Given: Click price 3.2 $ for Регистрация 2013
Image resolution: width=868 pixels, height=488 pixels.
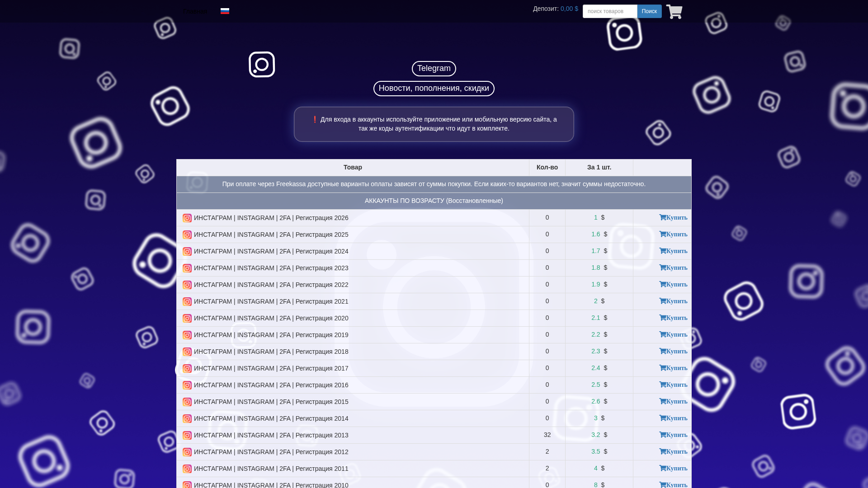Looking at the screenshot, I should pyautogui.click(x=599, y=435).
